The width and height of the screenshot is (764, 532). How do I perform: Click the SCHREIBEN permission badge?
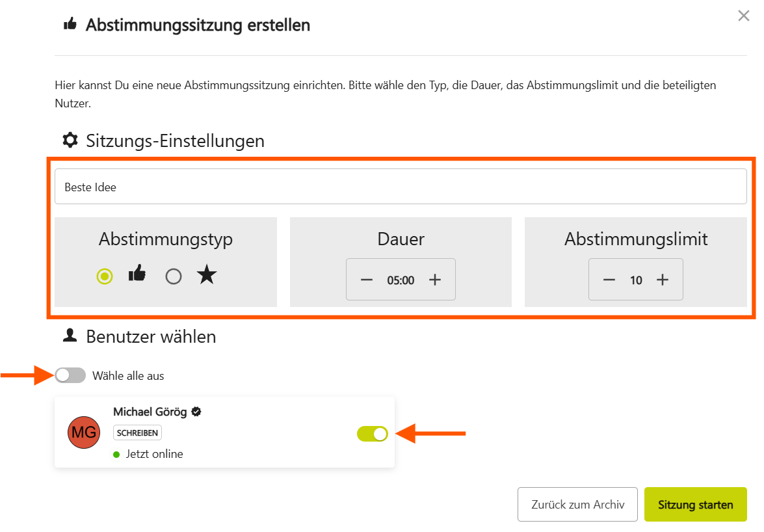(137, 433)
